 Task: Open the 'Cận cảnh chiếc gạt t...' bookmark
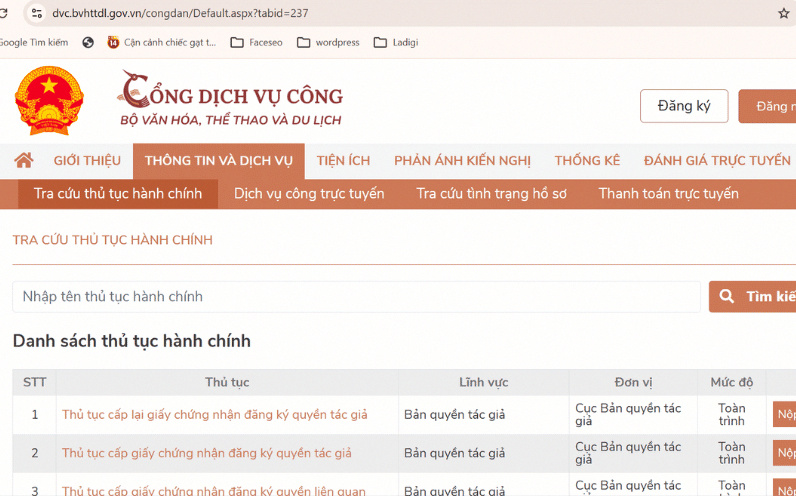[x=162, y=43]
